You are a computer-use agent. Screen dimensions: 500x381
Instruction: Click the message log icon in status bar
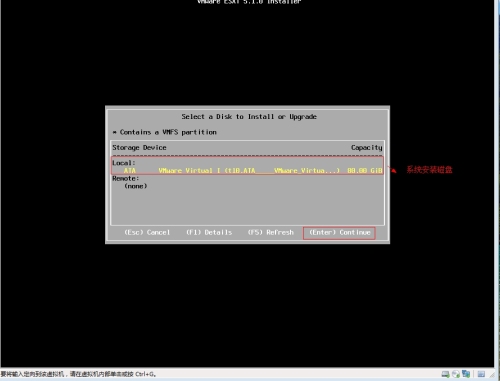tap(481, 374)
